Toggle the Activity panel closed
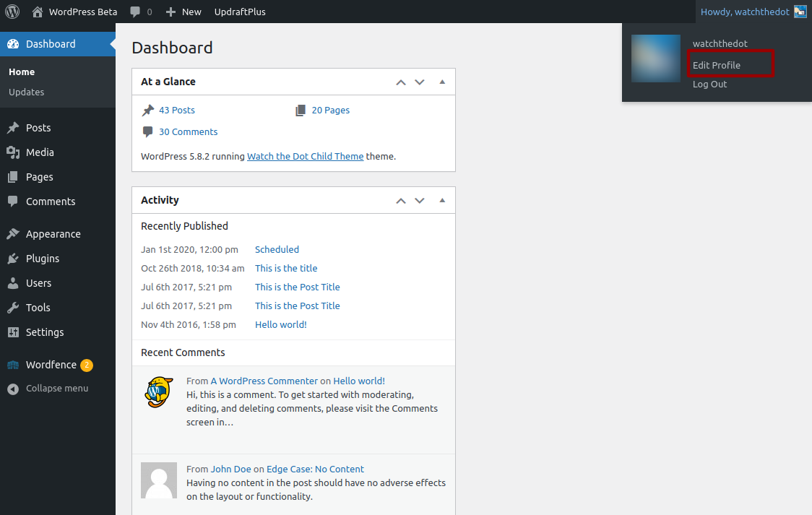This screenshot has height=515, width=812. click(x=442, y=200)
